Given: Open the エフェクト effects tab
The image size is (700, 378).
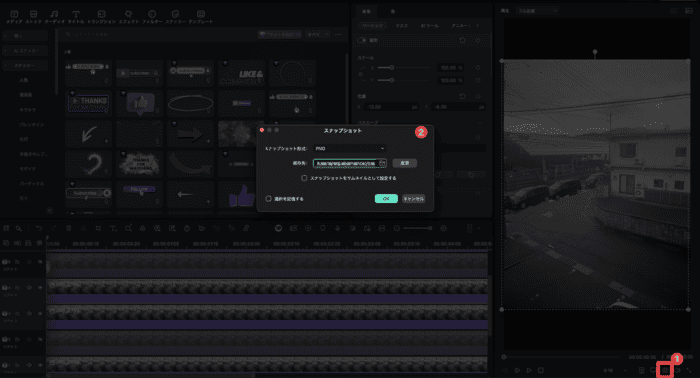Looking at the screenshot, I should [x=129, y=17].
